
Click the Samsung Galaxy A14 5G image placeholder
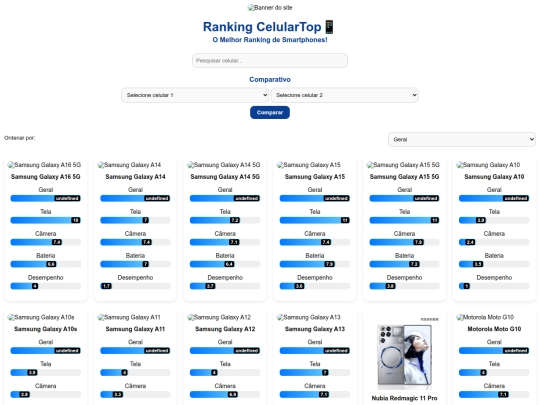[224, 165]
